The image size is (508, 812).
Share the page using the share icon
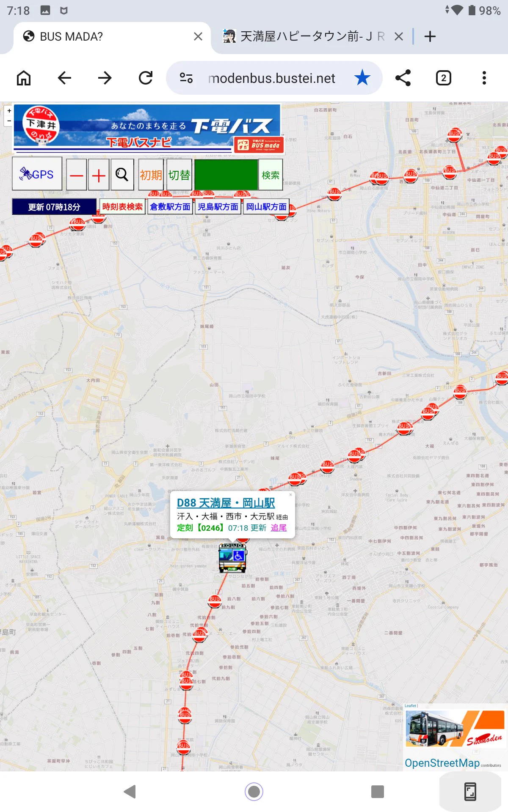coord(403,78)
